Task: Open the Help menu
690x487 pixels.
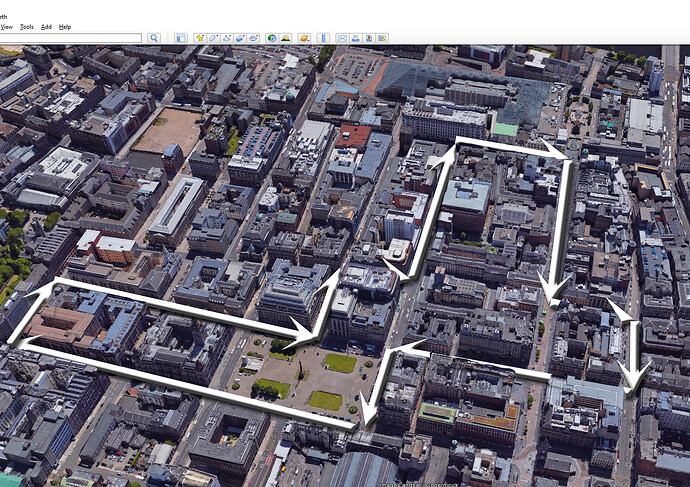Action: click(x=65, y=27)
